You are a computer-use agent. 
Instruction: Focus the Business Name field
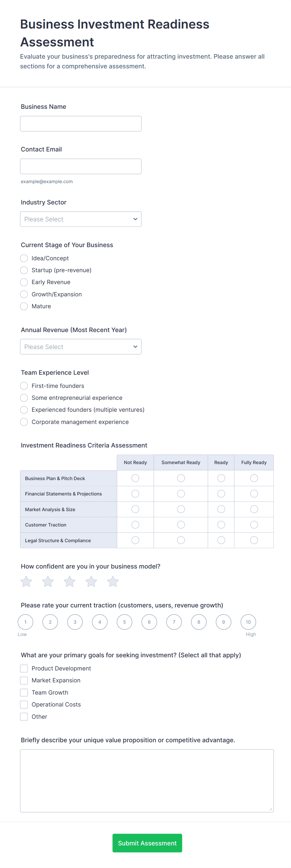pyautogui.click(x=81, y=124)
